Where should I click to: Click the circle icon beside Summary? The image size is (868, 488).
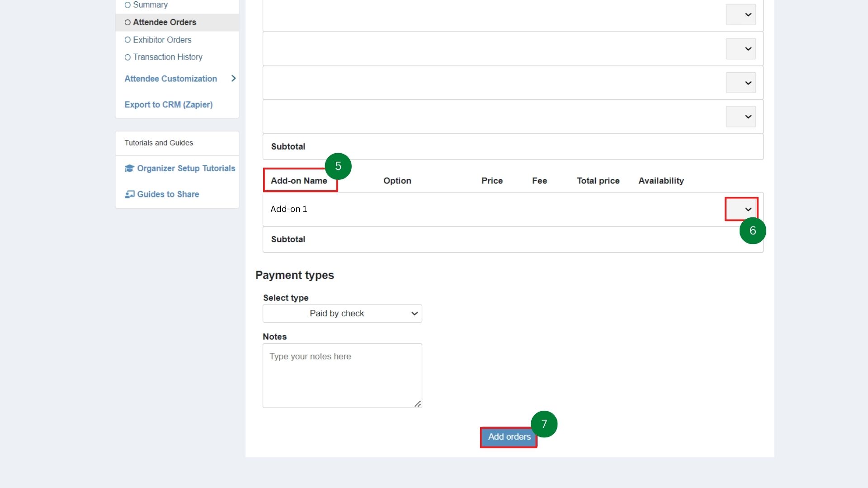pyautogui.click(x=127, y=5)
